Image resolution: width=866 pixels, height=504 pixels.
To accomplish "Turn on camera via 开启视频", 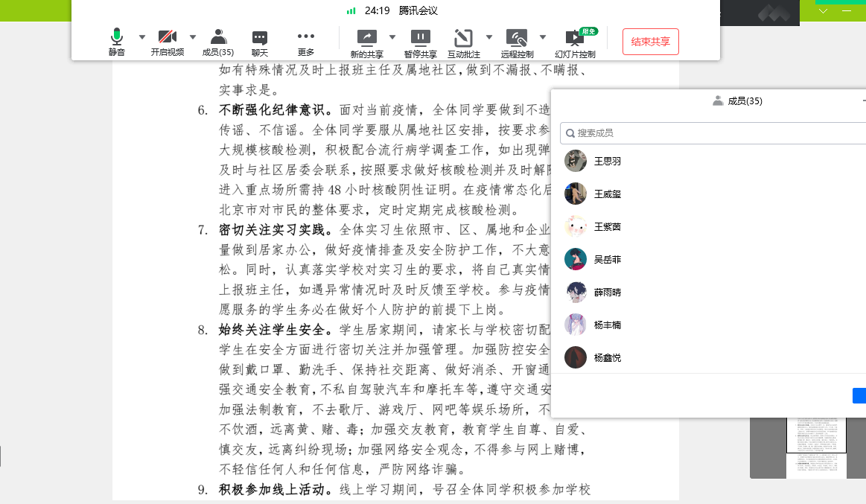I will 168,42.
